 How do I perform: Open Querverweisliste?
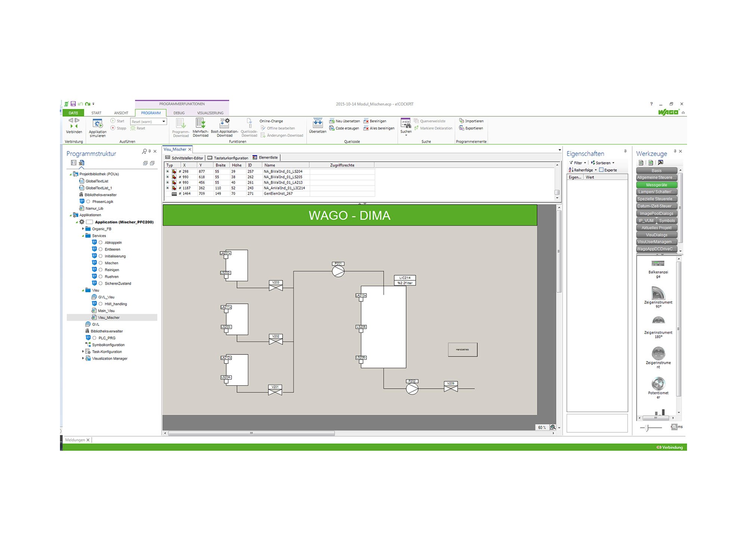coord(430,121)
